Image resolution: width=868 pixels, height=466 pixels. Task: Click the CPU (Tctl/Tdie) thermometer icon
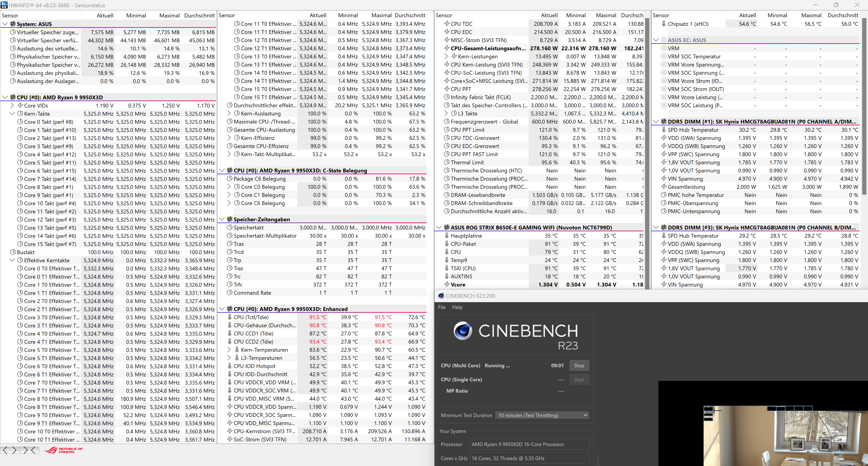point(229,317)
